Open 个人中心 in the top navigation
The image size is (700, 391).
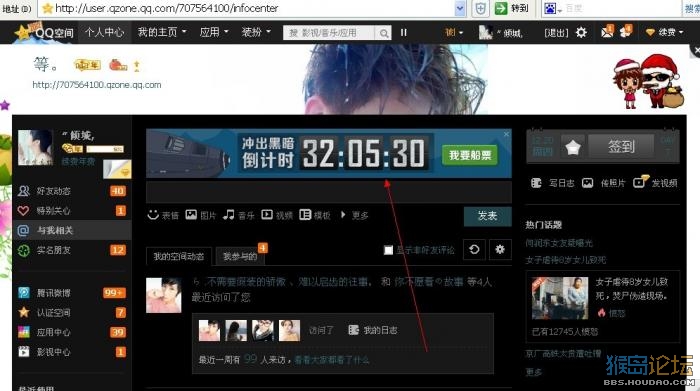(x=104, y=32)
